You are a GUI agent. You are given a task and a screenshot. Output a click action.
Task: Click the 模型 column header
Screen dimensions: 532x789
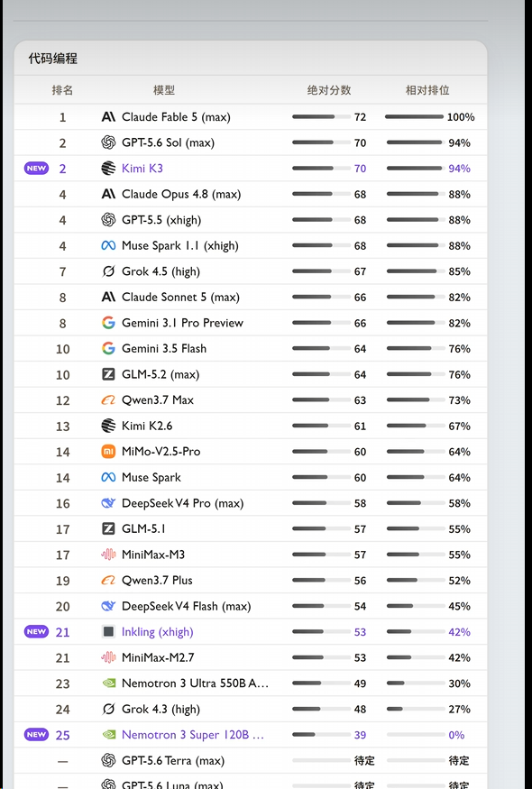tap(164, 90)
